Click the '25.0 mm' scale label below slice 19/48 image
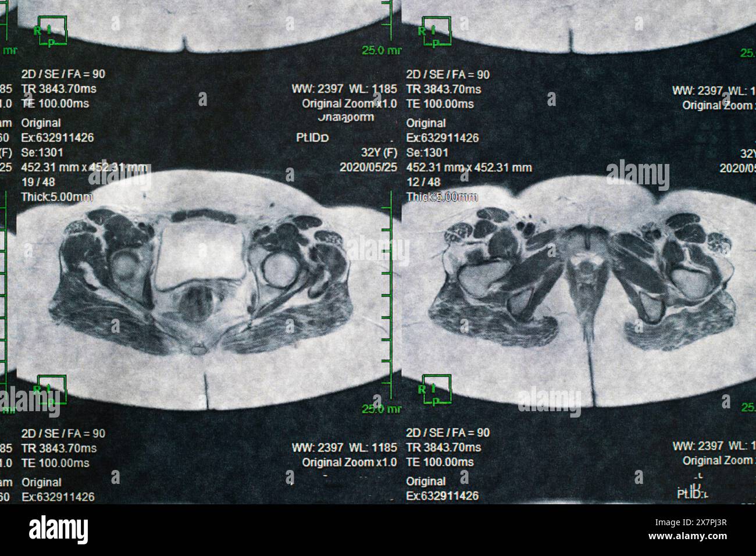 pos(381,409)
